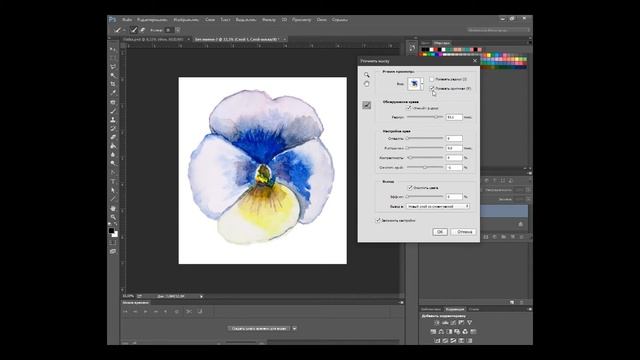Open the Файл (File) menu
Image resolution: width=640 pixels, height=360 pixels.
[127, 20]
